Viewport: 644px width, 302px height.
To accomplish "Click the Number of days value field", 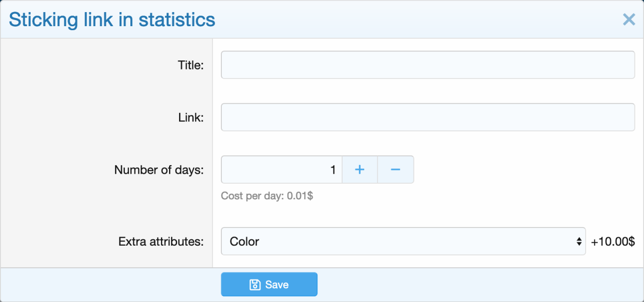I will pyautogui.click(x=282, y=170).
